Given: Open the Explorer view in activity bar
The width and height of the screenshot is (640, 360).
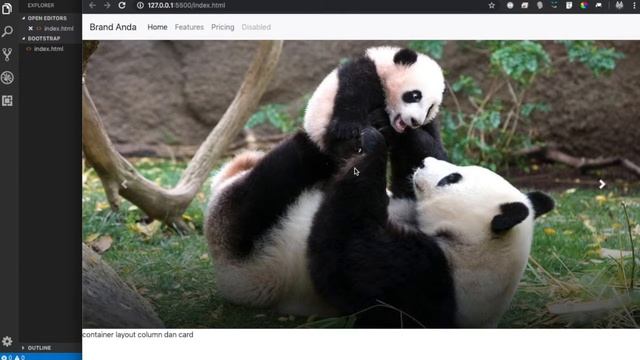Looking at the screenshot, I should [7, 8].
